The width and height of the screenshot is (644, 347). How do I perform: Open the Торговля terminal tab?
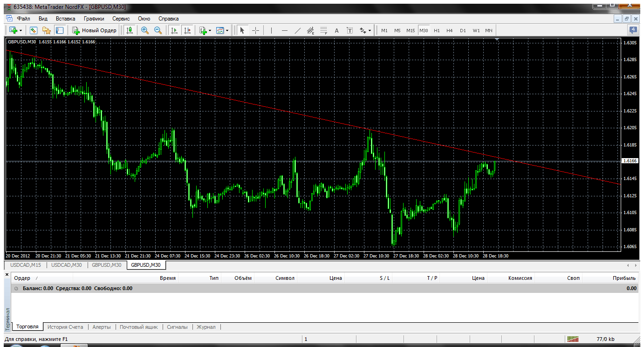tap(27, 327)
